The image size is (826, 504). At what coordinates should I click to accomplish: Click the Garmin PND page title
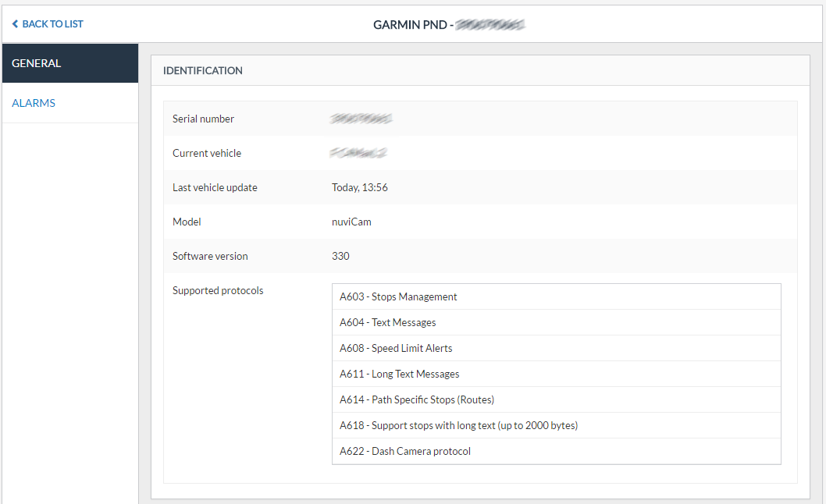point(448,25)
